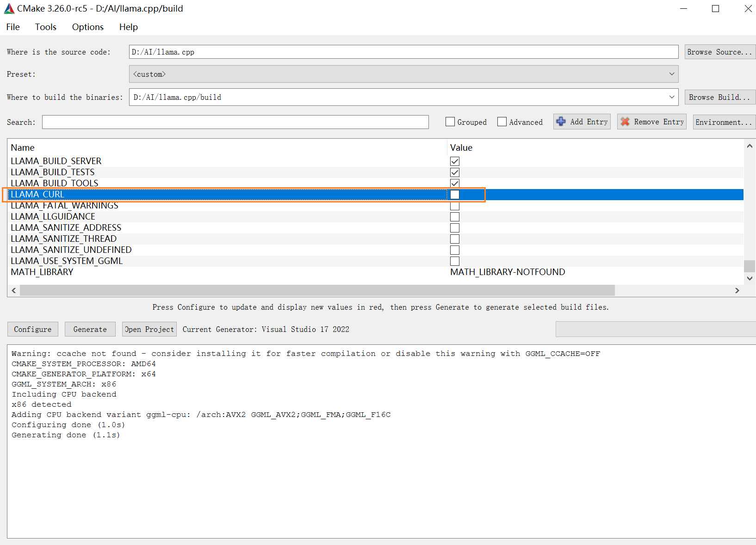Image resolution: width=756 pixels, height=545 pixels.
Task: Click the Open Project button
Action: [149, 329]
